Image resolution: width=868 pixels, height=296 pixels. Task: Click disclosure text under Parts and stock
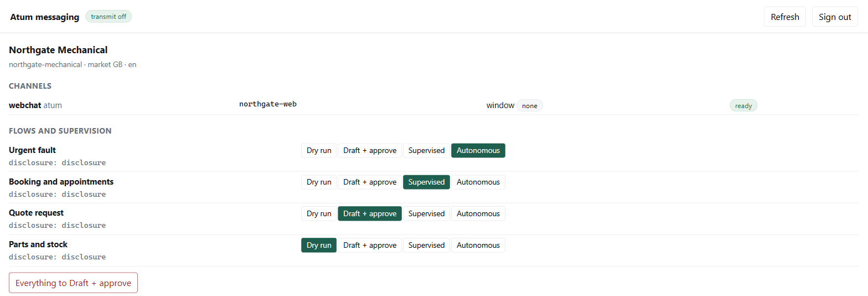[57, 257]
